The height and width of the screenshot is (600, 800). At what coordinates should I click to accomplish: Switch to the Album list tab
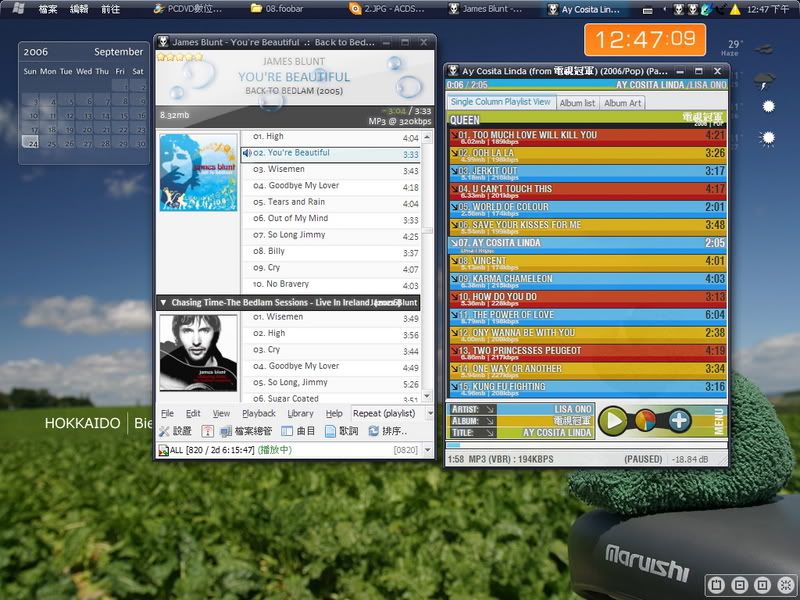577,103
